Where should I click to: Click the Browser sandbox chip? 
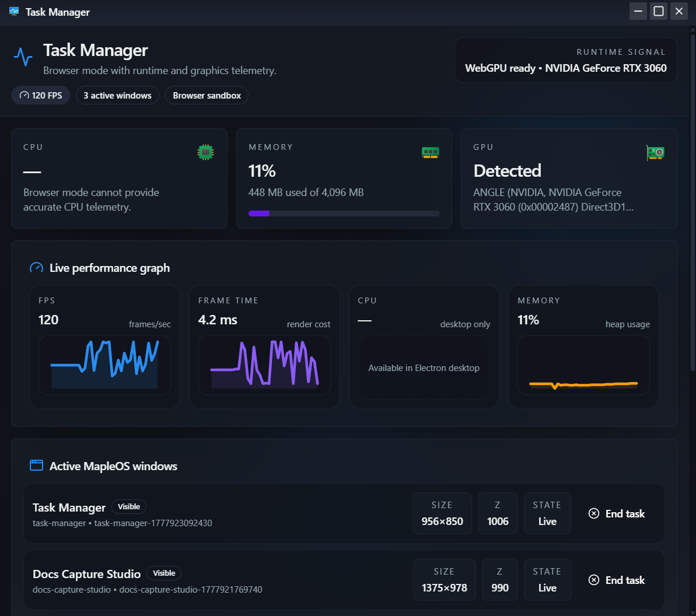(x=207, y=96)
